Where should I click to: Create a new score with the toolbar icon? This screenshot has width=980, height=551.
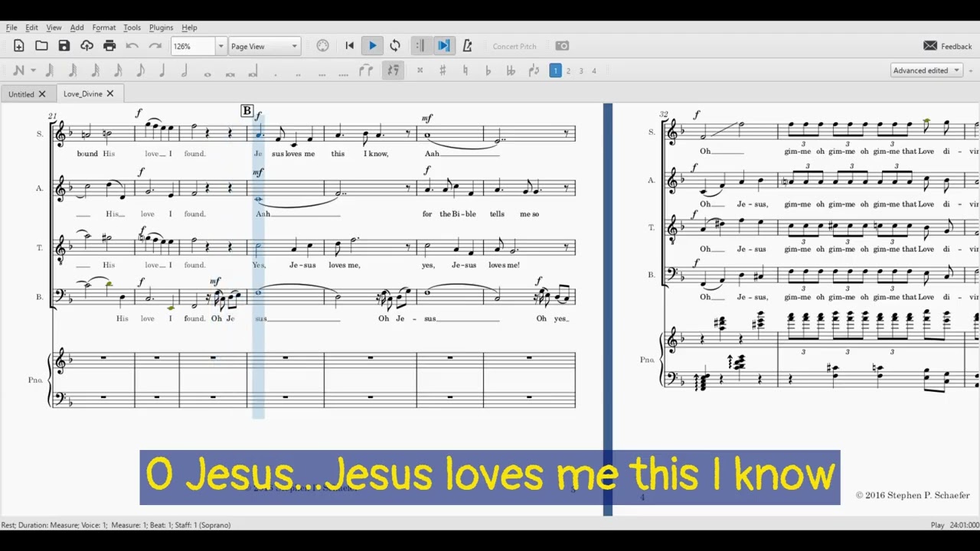pos(19,46)
